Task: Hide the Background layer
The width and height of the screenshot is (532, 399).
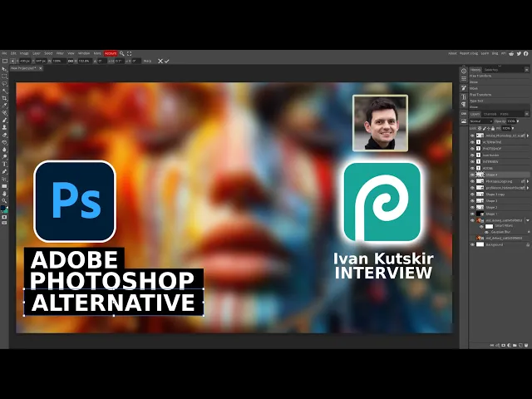Action: click(472, 244)
